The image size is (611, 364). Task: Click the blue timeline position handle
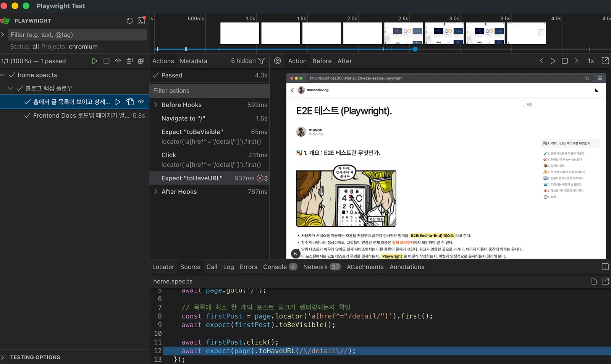pos(415,49)
